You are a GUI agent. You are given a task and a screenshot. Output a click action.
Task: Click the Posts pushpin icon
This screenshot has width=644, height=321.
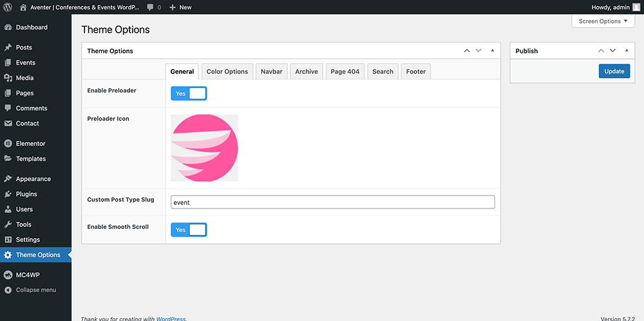8,48
